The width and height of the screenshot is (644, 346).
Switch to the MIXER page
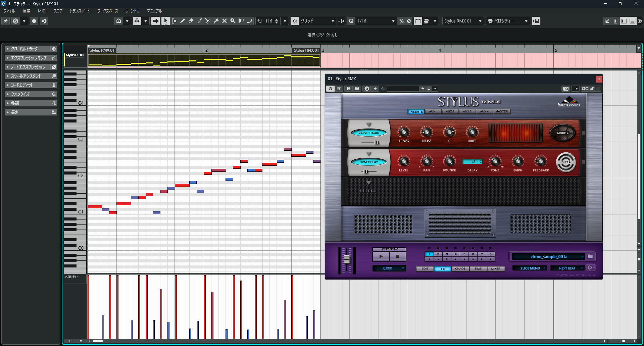pyautogui.click(x=496, y=269)
